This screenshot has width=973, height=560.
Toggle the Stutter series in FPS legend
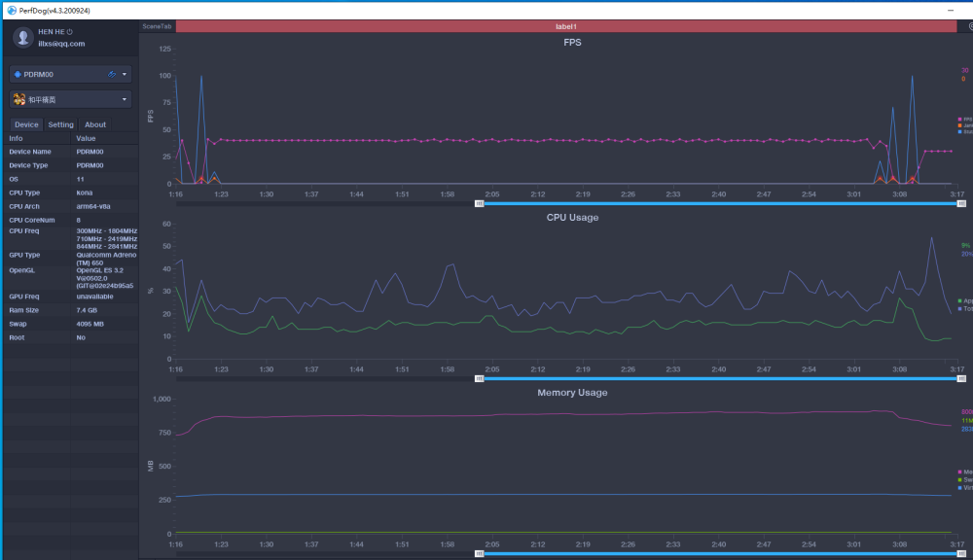965,131
